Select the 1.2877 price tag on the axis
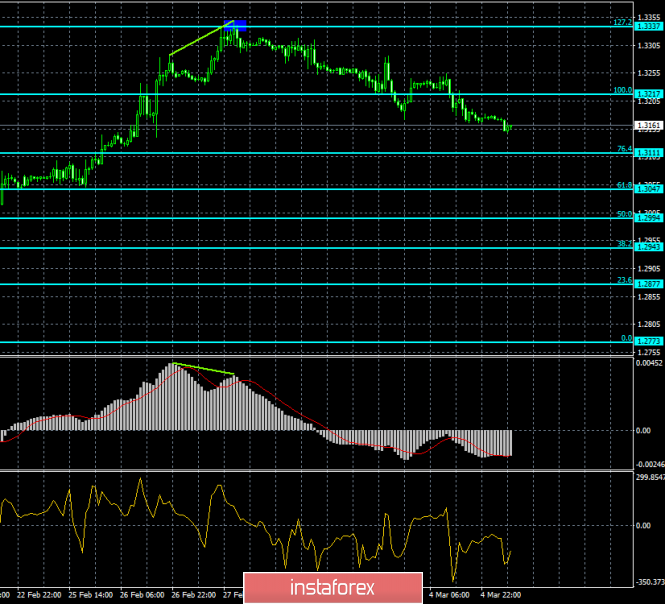 pos(648,284)
